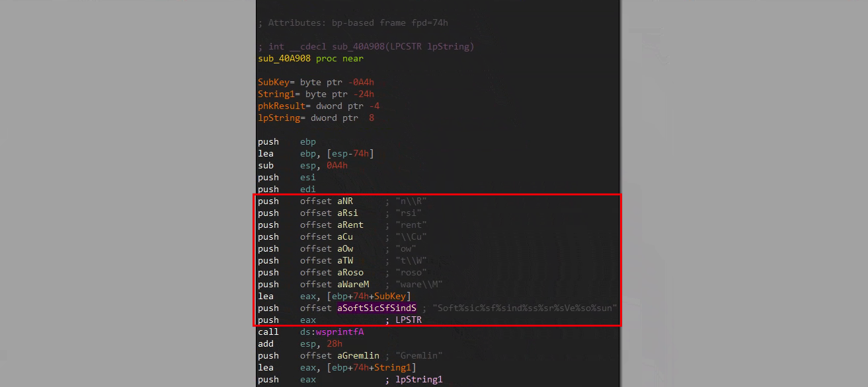The image size is (868, 387).
Task: Select the aRsi offset operand
Action: (348, 213)
